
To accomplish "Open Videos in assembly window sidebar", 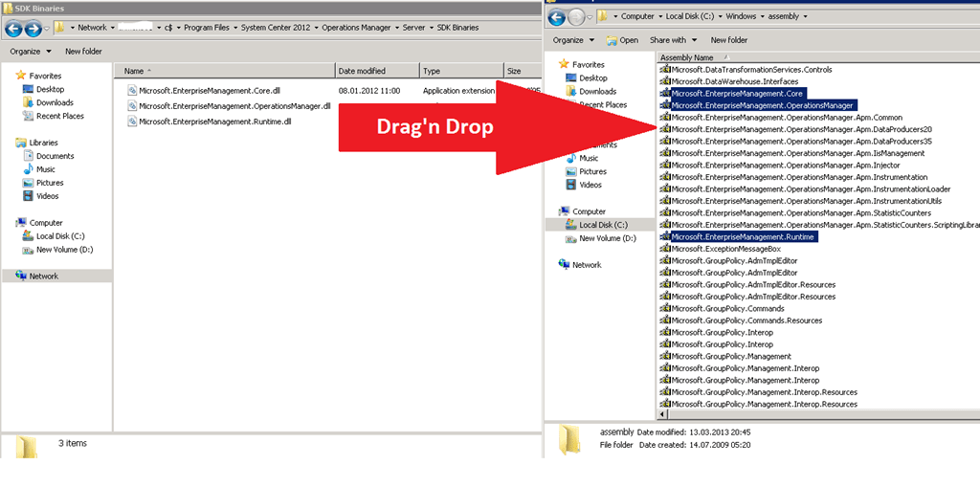I will tap(590, 185).
